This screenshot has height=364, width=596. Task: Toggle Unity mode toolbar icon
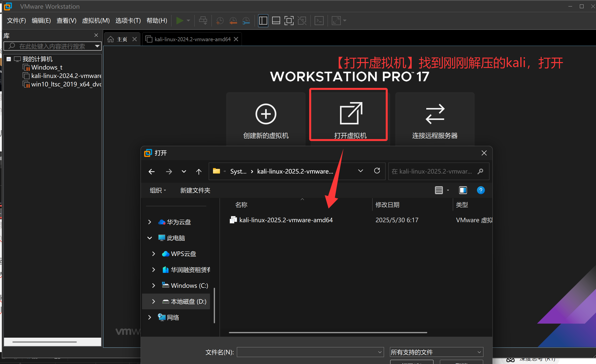(x=302, y=21)
